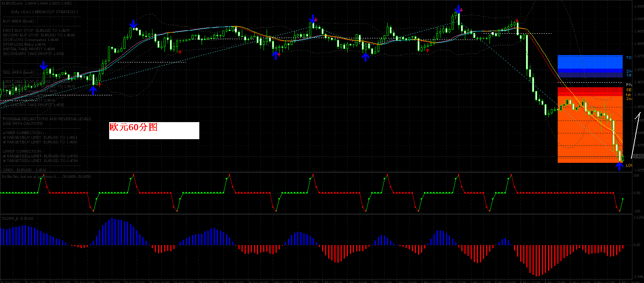This screenshot has height=283, width=644.
Task: Click the 'SS2009_B -0.26182' indicator label
Action: [x=18, y=219]
